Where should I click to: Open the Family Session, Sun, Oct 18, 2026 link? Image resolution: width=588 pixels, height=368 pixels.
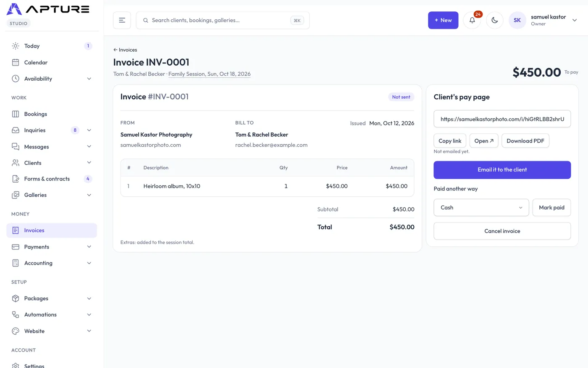[x=210, y=74]
